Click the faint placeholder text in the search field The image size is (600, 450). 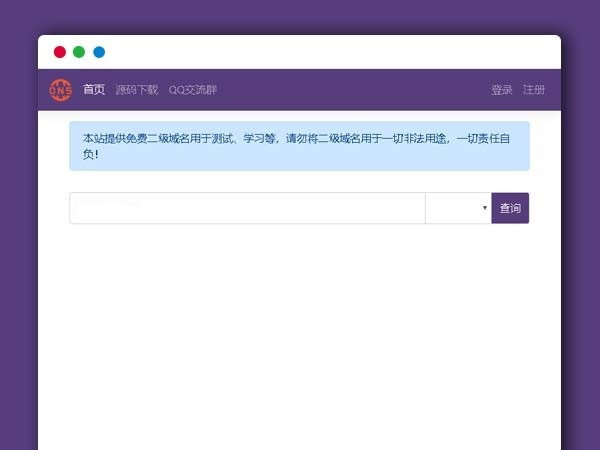[x=110, y=203]
